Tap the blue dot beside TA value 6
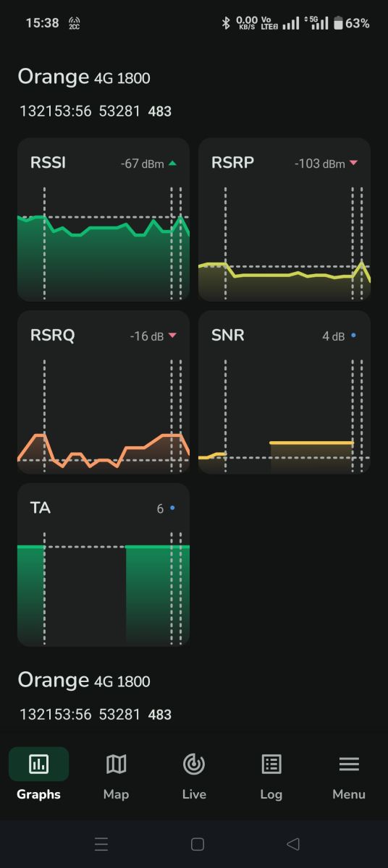 click(172, 509)
